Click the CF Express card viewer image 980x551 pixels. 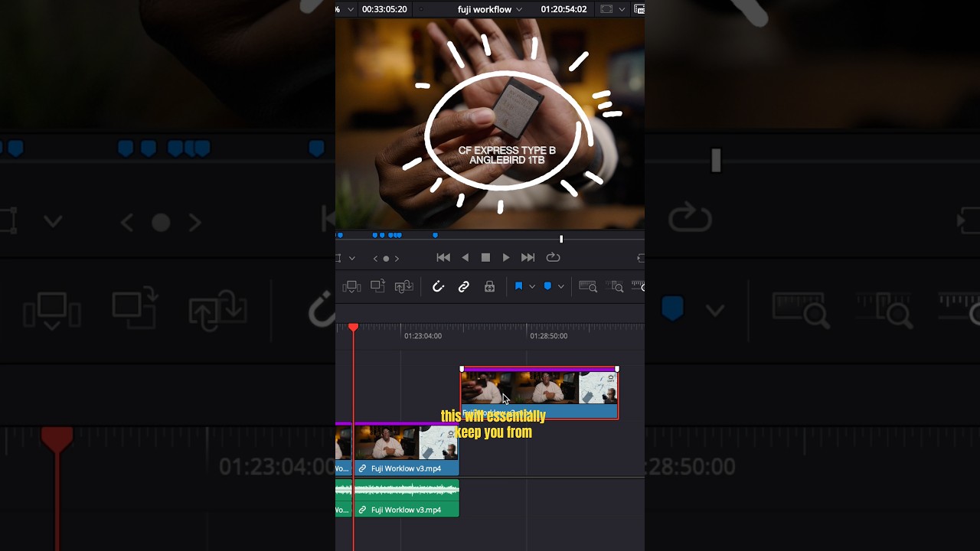(490, 123)
